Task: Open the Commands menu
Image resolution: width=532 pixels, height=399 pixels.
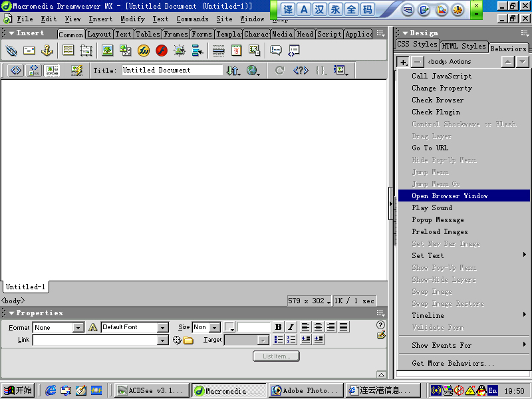Action: click(x=192, y=19)
